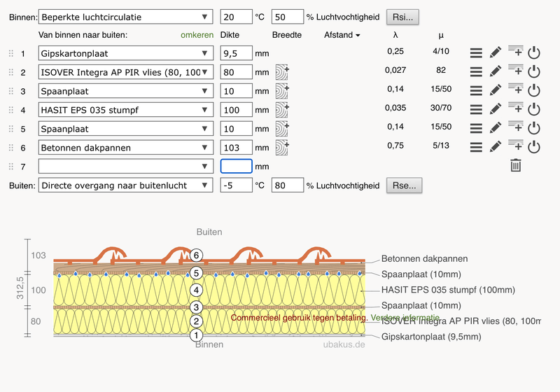Edit the ISOVER Integra layer with pencil icon
The height and width of the screenshot is (392, 560).
(x=496, y=71)
